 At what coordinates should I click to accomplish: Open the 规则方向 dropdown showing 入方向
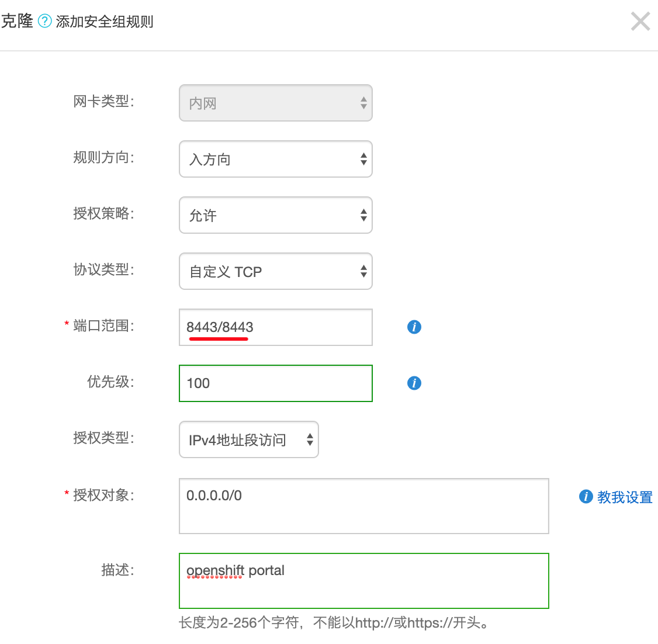point(276,159)
